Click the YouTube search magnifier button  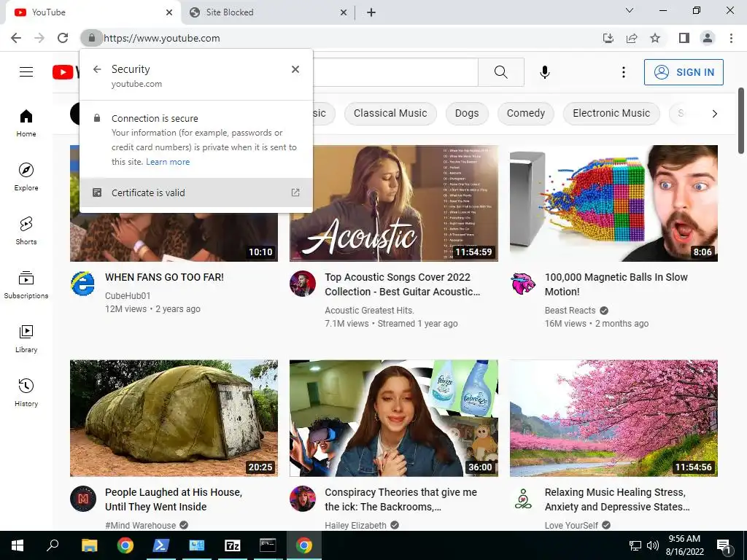point(500,72)
